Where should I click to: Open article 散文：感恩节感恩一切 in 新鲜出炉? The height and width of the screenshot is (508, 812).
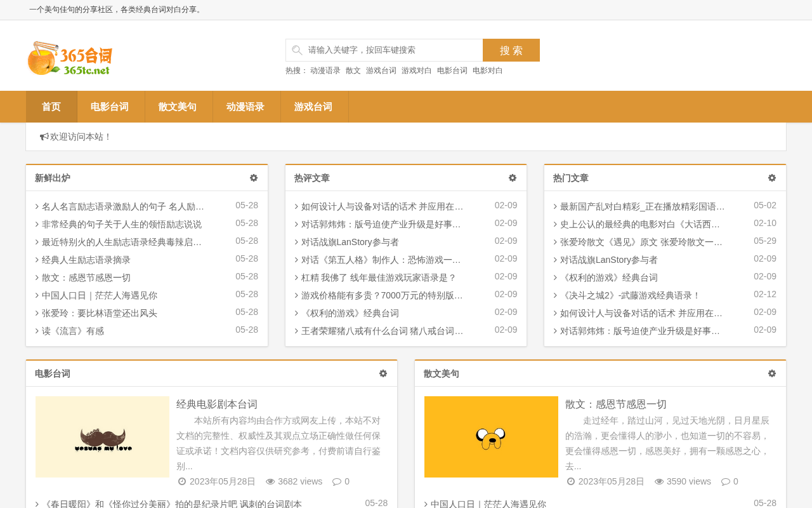click(86, 277)
